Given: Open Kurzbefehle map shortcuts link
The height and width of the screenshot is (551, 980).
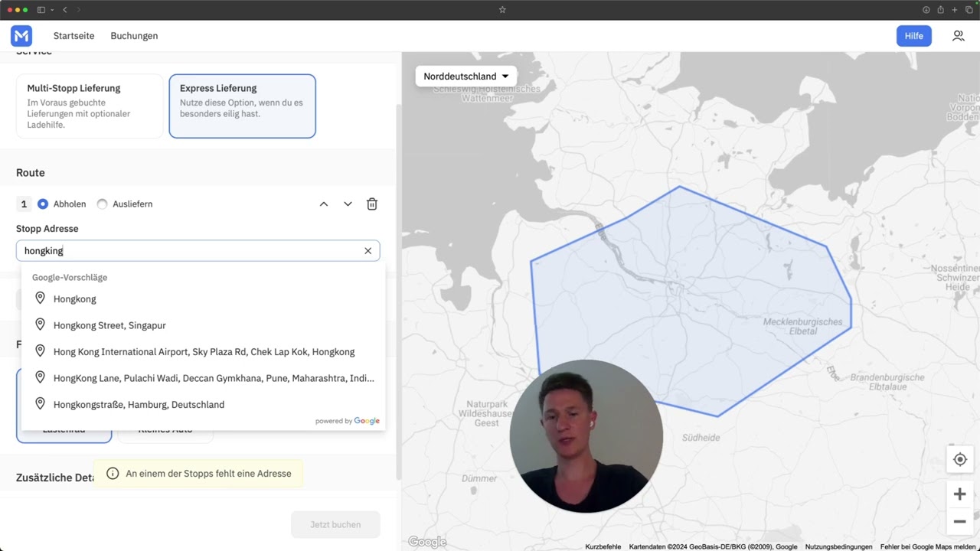Looking at the screenshot, I should click(x=603, y=546).
